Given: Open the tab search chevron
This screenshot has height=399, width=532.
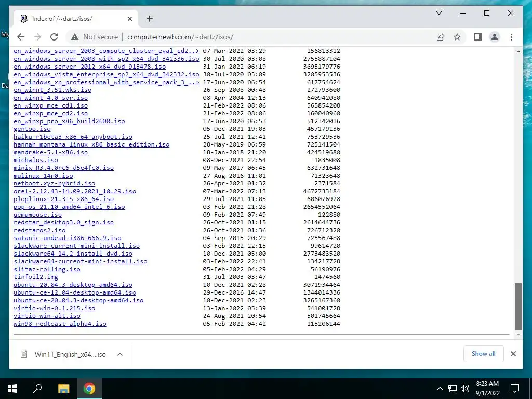Looking at the screenshot, I should 438,13.
